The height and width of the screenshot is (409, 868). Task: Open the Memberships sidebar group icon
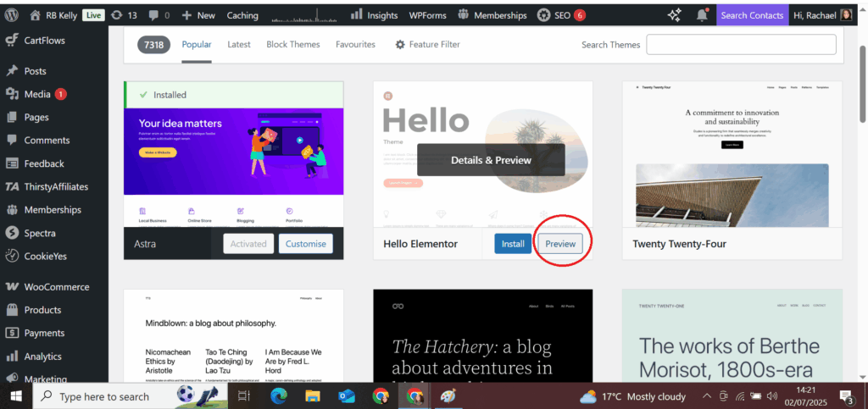[x=12, y=210]
